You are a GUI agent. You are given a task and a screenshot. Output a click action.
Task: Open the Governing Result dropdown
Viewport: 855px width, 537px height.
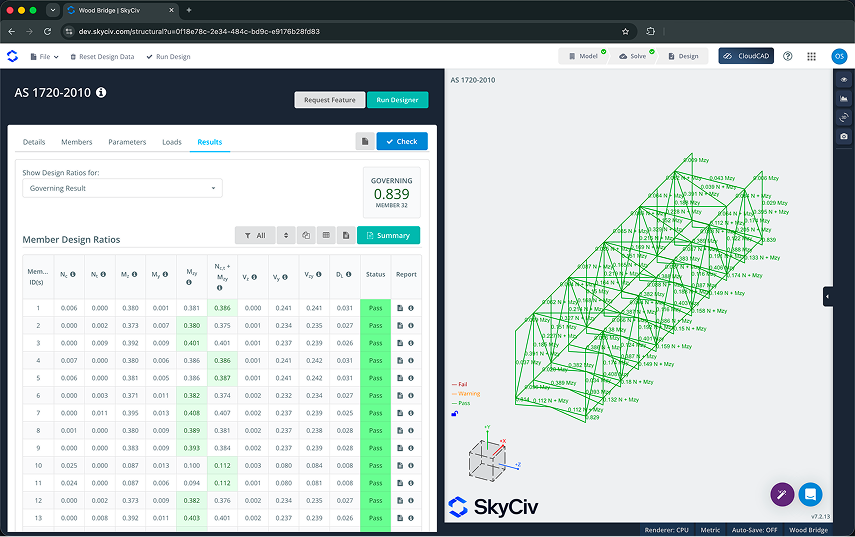pos(122,188)
